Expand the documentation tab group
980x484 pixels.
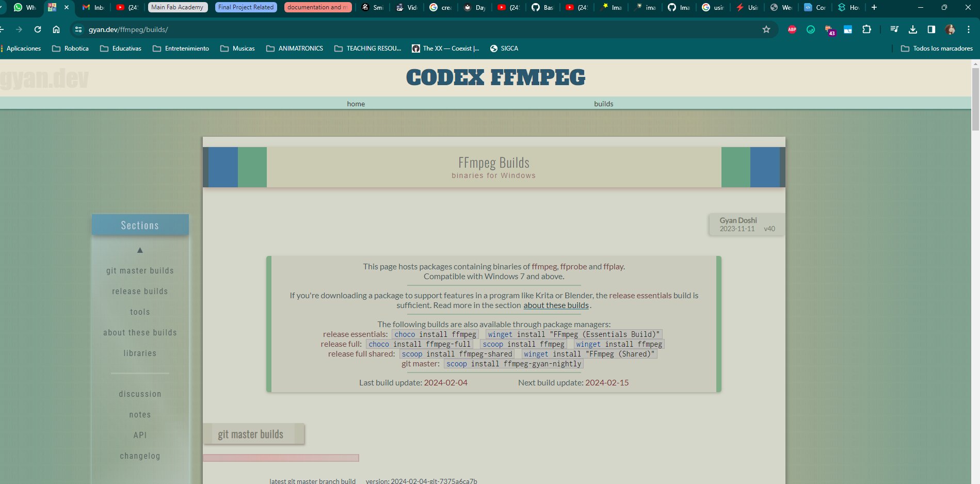[x=318, y=7]
